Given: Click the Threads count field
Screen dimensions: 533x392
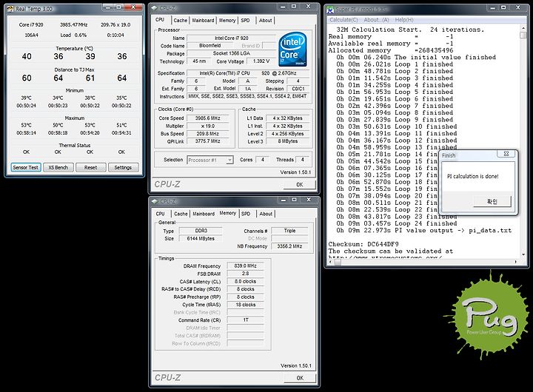Looking at the screenshot, I should tap(302, 160).
